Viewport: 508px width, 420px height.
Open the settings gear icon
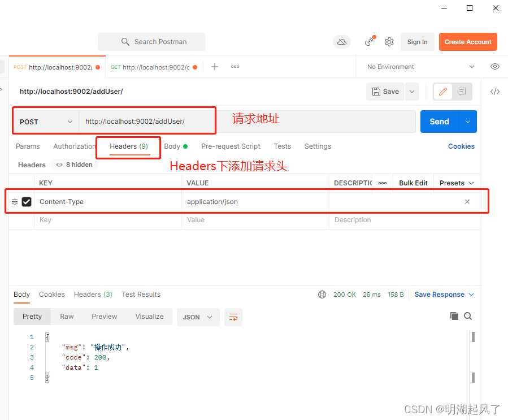[x=389, y=42]
